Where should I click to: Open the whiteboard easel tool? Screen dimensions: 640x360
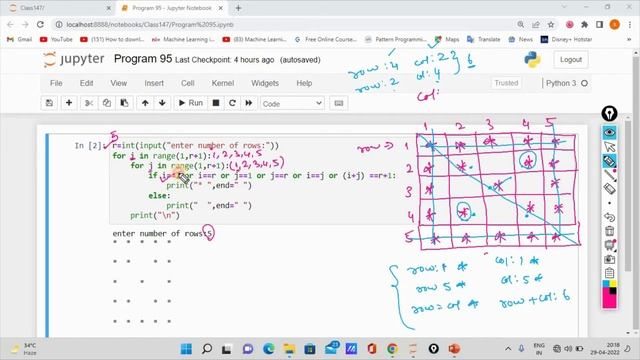[x=609, y=245]
